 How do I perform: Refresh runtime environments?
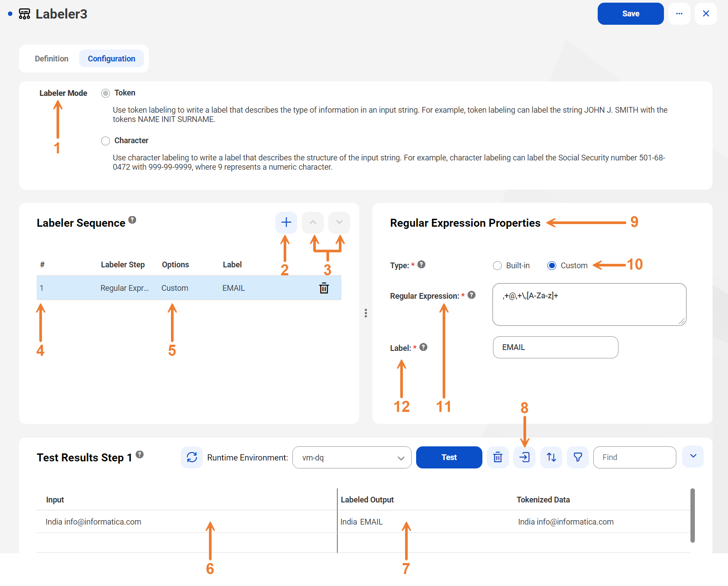(x=192, y=457)
